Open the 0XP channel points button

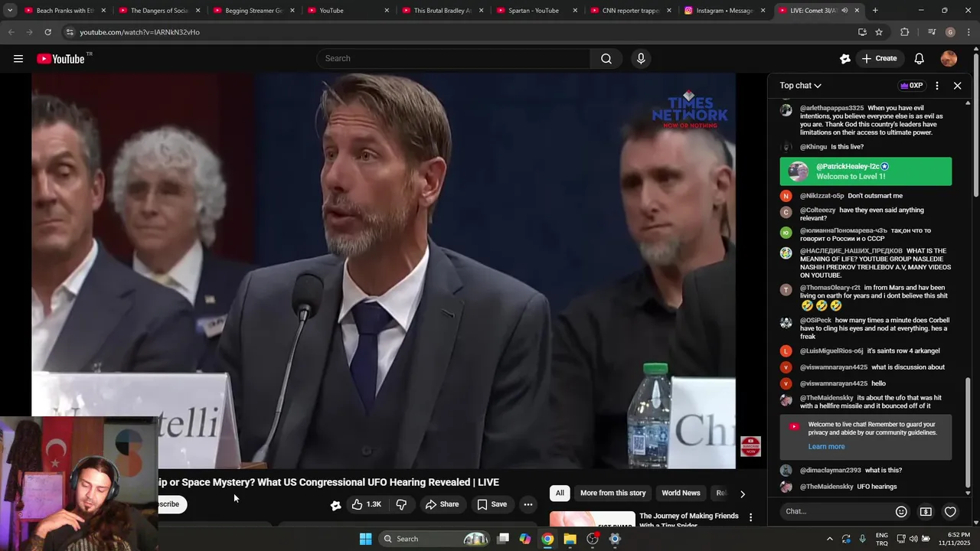(x=912, y=86)
